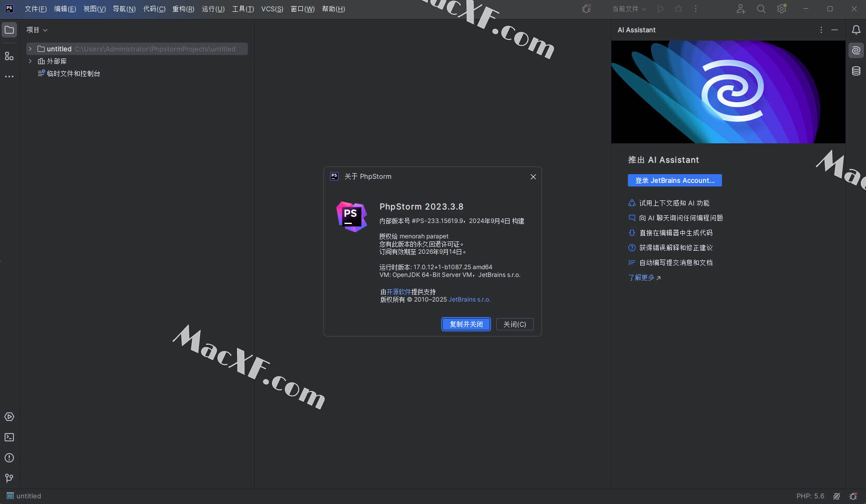The width and height of the screenshot is (866, 504).
Task: Open the Services tool window icon
Action: click(x=9, y=417)
